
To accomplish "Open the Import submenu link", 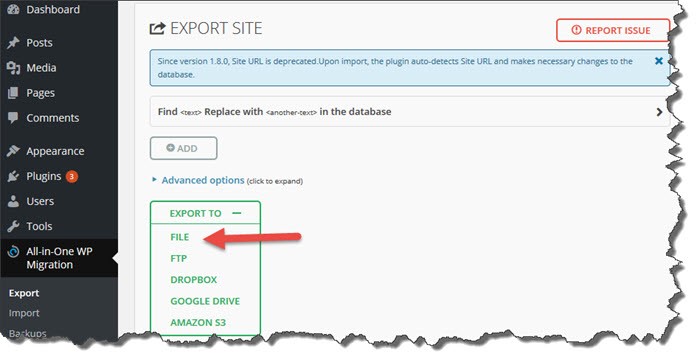I will click(24, 313).
